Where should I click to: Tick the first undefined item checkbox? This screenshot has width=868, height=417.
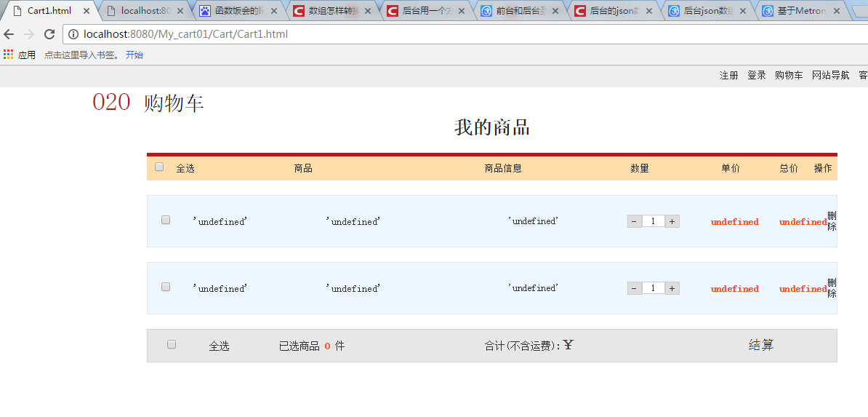click(166, 221)
